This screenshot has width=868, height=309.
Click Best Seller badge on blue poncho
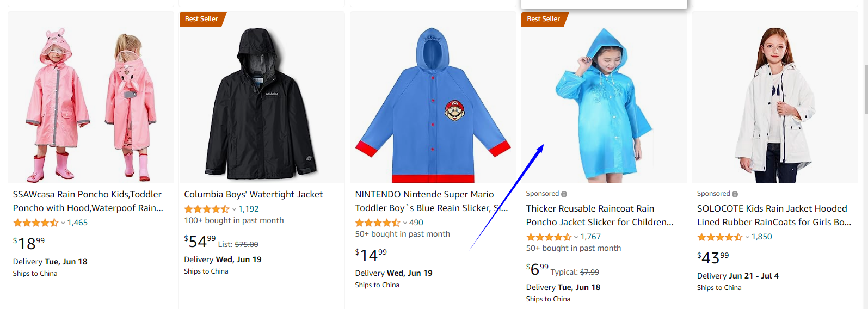[x=544, y=19]
